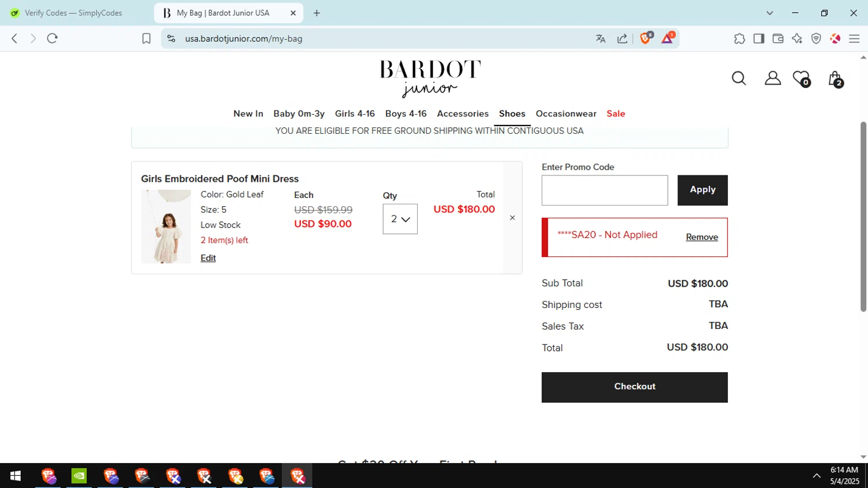Open the Brave VPN shield icon
Image resolution: width=868 pixels, height=488 pixels.
point(816,38)
